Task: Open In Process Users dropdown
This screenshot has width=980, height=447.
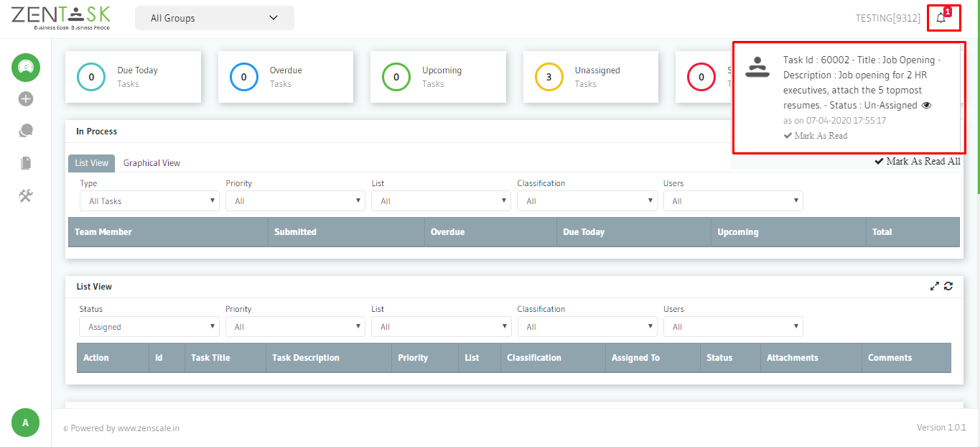Action: (733, 201)
